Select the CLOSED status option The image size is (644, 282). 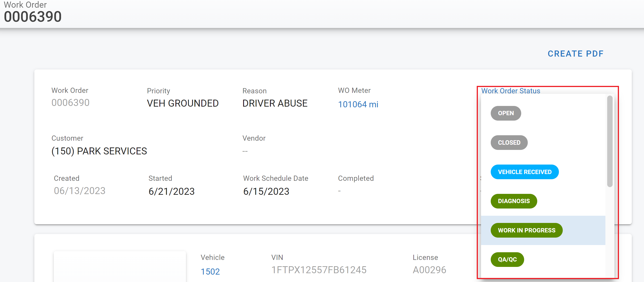(x=509, y=143)
